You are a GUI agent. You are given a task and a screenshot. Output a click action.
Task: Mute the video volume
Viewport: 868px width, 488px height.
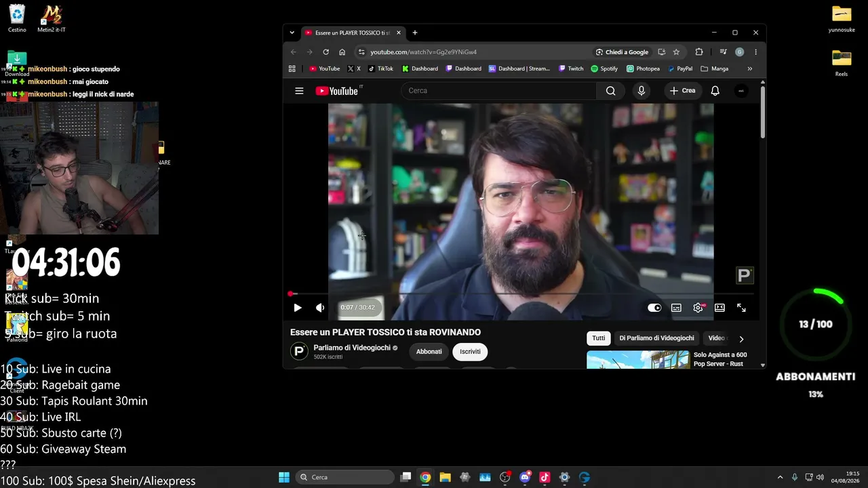[x=320, y=308]
